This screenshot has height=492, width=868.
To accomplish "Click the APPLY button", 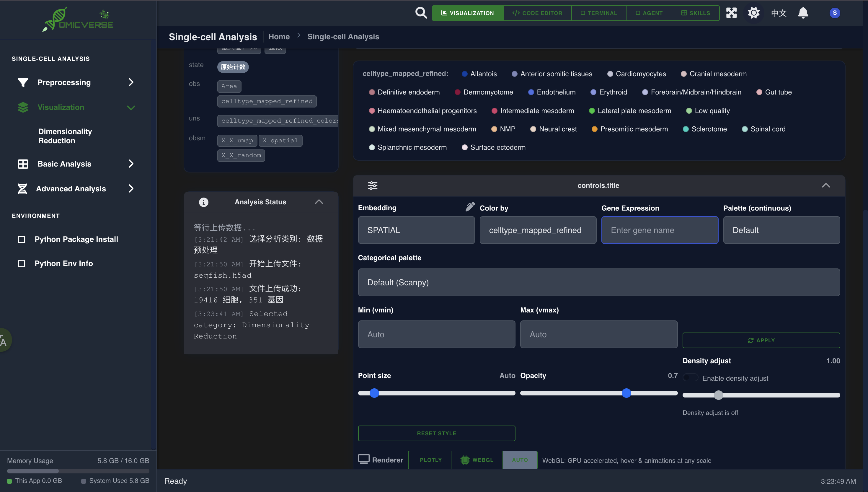I will 761,340.
